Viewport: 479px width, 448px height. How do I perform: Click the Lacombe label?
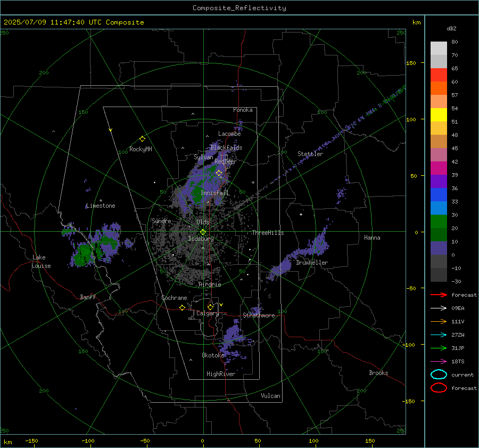pyautogui.click(x=229, y=134)
